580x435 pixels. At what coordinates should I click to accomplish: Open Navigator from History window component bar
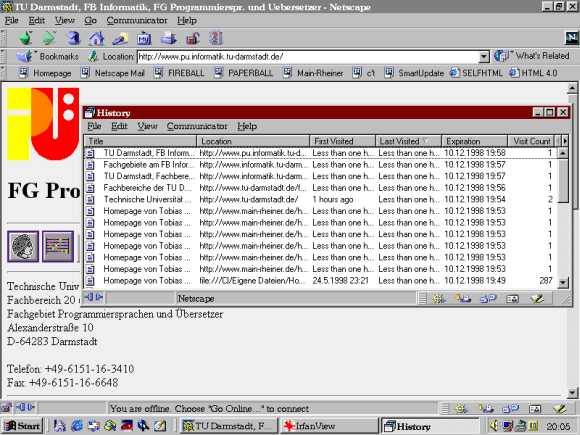coord(439,299)
